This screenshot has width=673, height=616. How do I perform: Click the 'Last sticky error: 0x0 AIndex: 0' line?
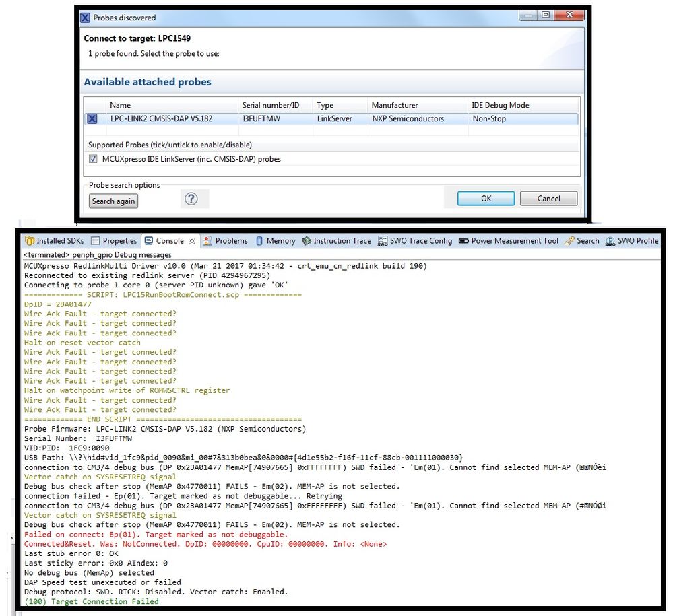tap(96, 563)
